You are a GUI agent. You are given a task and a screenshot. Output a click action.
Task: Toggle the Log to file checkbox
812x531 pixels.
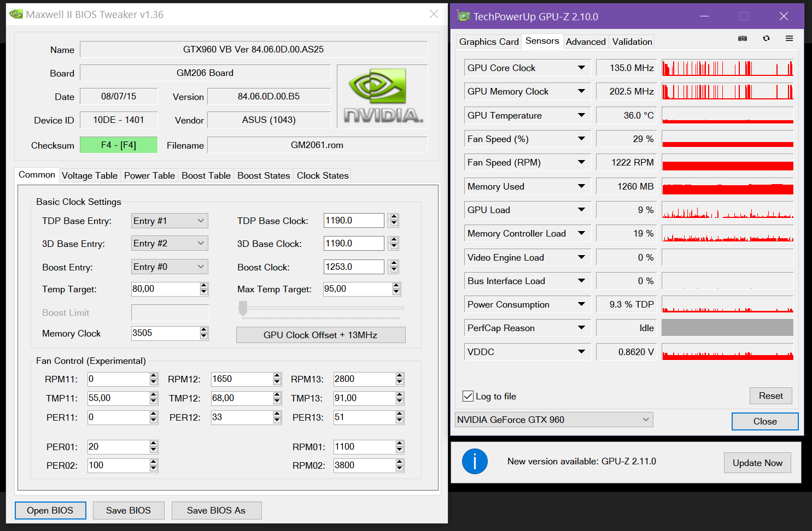coord(468,396)
